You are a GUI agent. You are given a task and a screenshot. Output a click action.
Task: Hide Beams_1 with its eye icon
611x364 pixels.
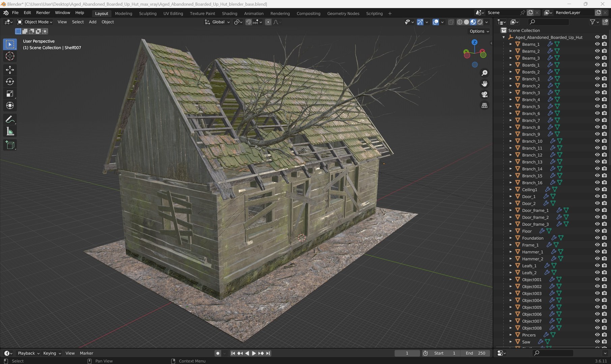click(597, 44)
